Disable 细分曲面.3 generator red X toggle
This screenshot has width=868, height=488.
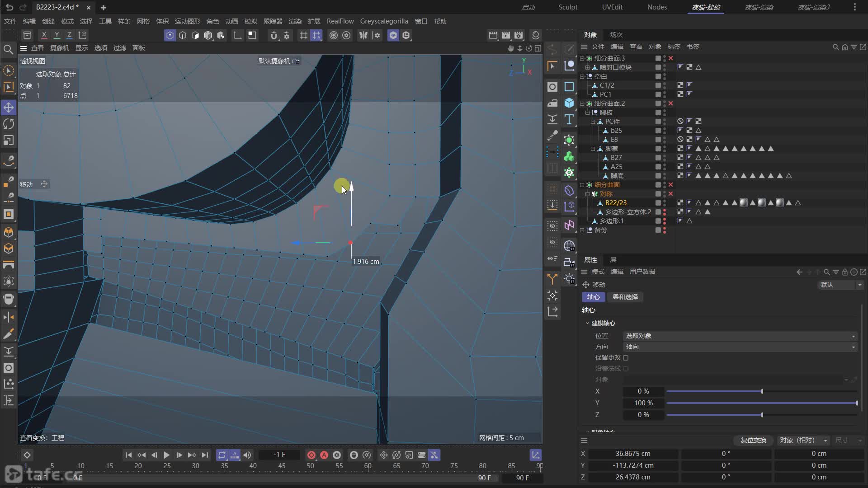[x=670, y=58]
